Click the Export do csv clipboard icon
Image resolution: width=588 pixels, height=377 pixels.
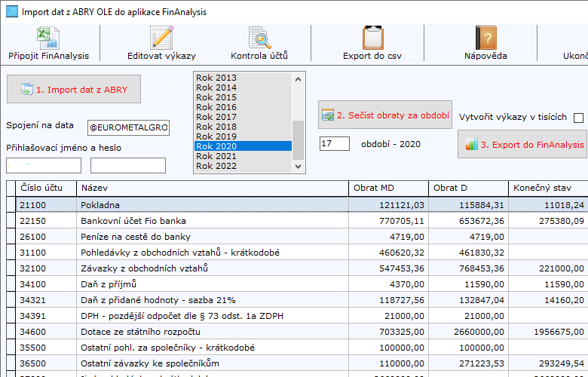[372, 38]
